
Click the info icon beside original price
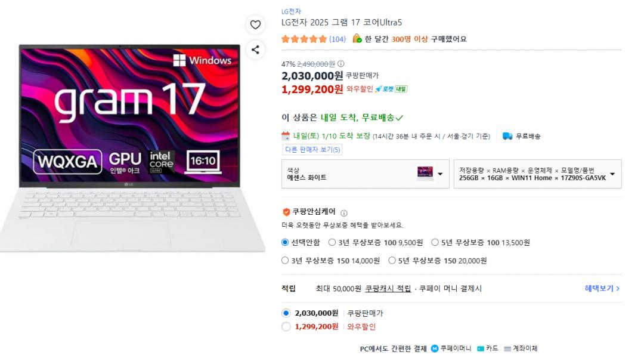click(341, 64)
